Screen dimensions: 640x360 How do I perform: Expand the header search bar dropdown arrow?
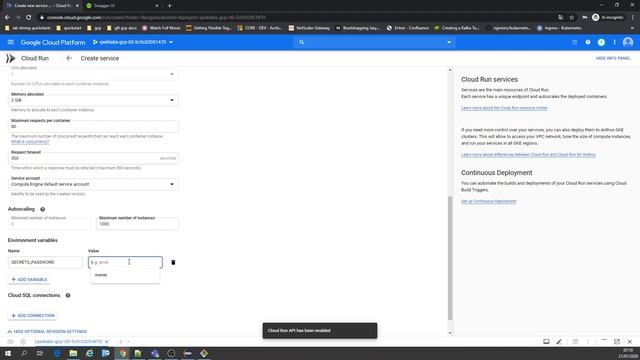[x=449, y=42]
